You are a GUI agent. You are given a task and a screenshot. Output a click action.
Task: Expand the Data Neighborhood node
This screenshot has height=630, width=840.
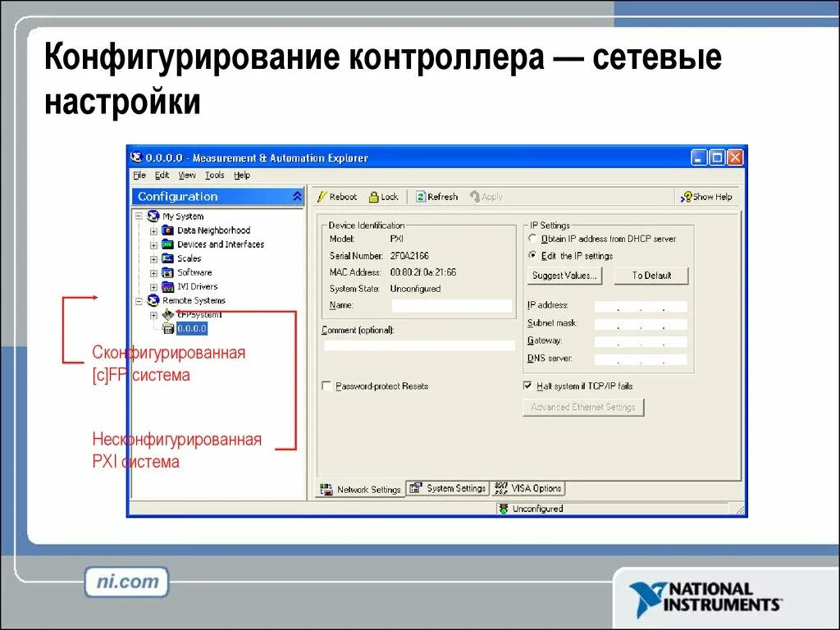[x=153, y=231]
